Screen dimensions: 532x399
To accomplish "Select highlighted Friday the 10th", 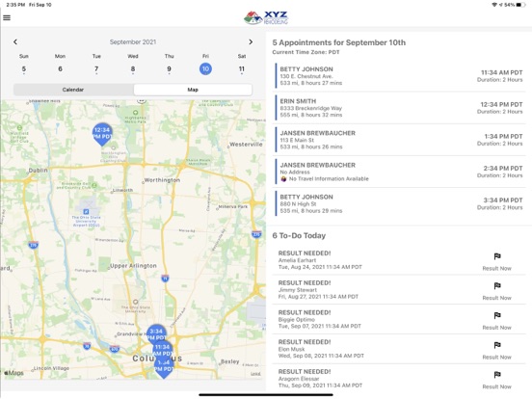I will pyautogui.click(x=205, y=68).
